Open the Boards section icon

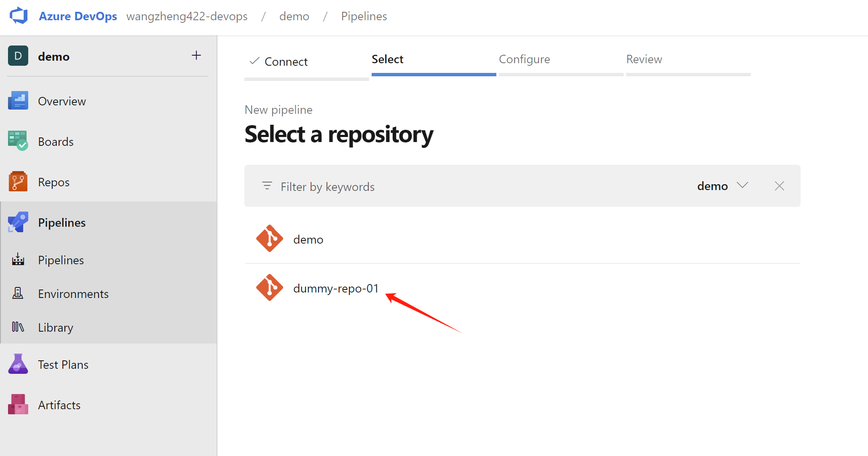point(18,141)
